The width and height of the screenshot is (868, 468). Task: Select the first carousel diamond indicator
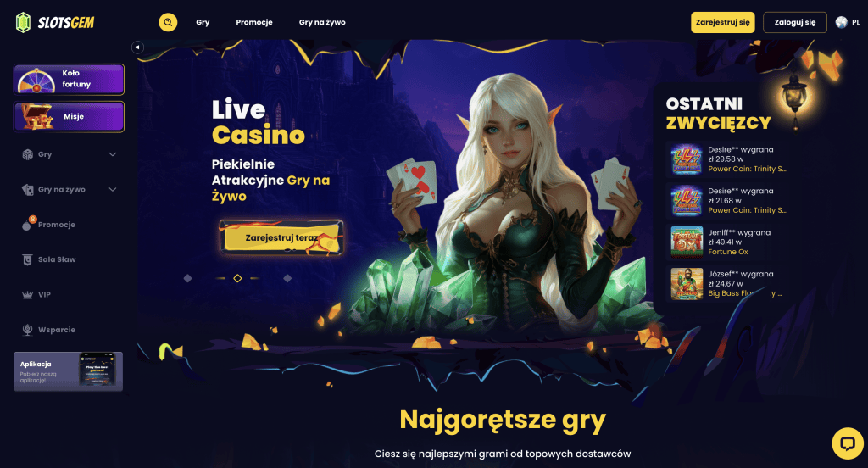click(187, 278)
